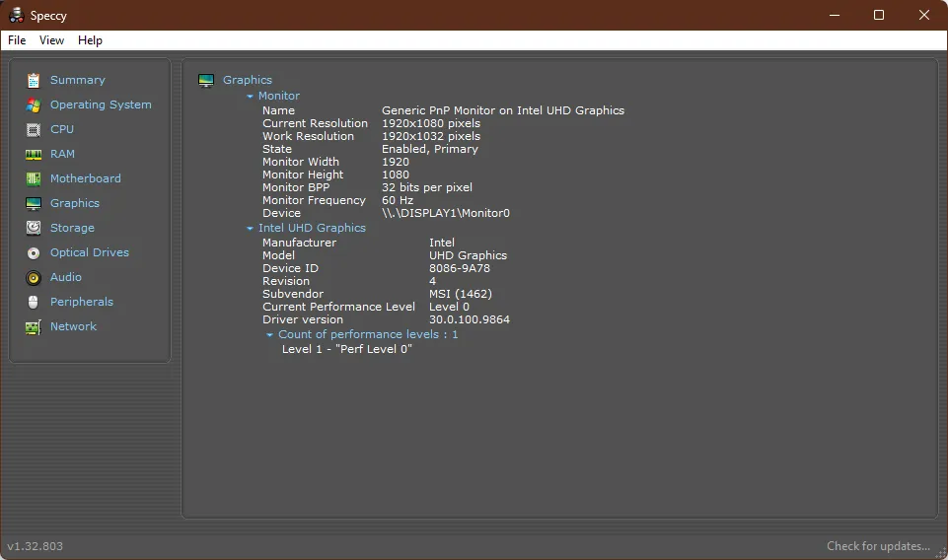This screenshot has width=948, height=560.
Task: Open the File menu
Action: (17, 40)
